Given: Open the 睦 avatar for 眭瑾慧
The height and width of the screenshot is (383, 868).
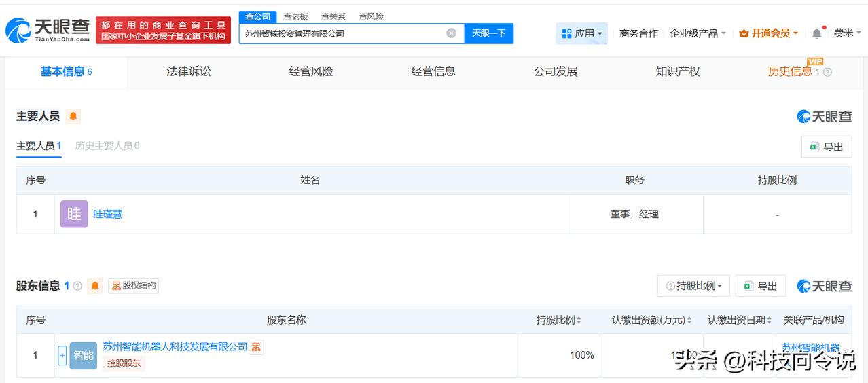Looking at the screenshot, I should click(x=74, y=214).
